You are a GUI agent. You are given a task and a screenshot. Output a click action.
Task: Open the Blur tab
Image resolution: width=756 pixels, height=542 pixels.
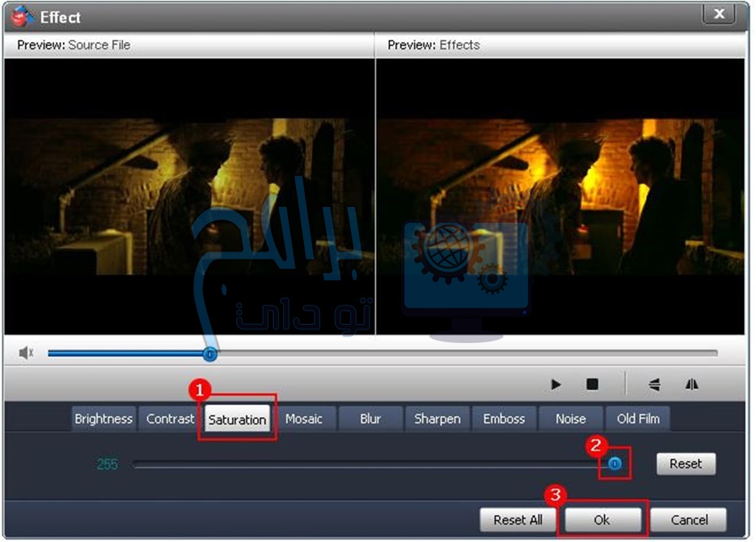tap(370, 419)
